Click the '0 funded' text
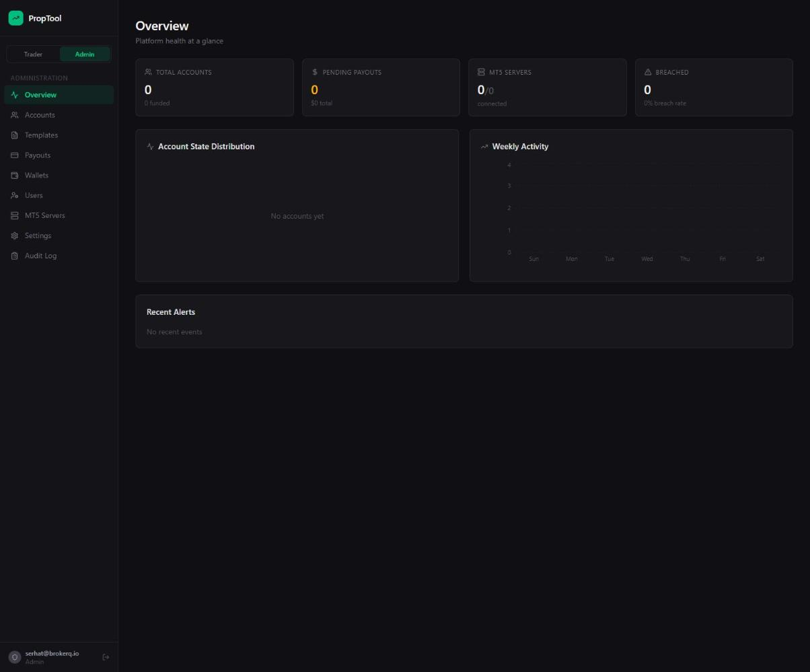The image size is (810, 672). coord(157,104)
